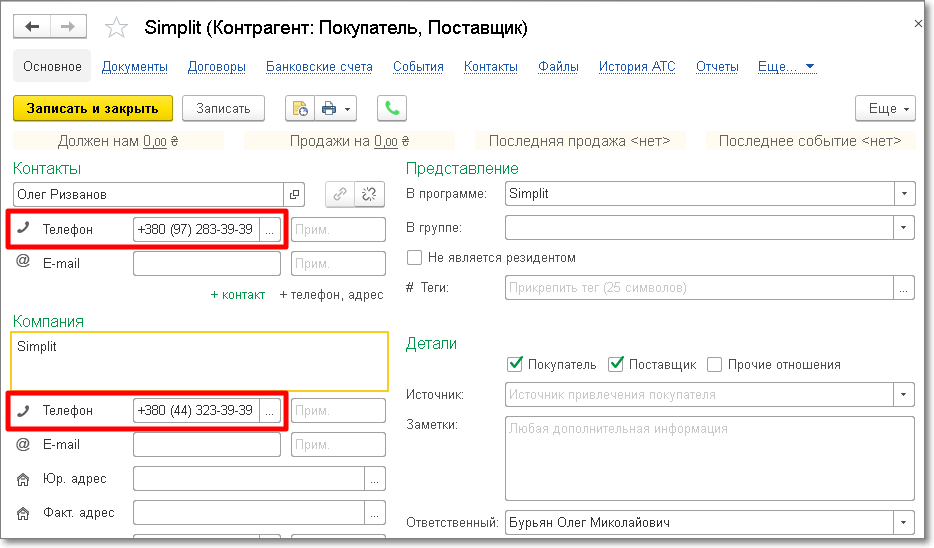
Task: Open the Банковские счета tab
Action: [x=319, y=67]
